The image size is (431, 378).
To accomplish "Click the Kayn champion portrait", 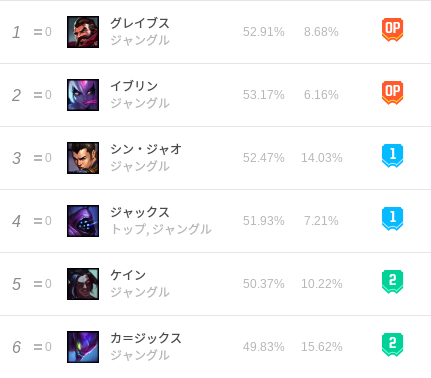I will point(83,284).
